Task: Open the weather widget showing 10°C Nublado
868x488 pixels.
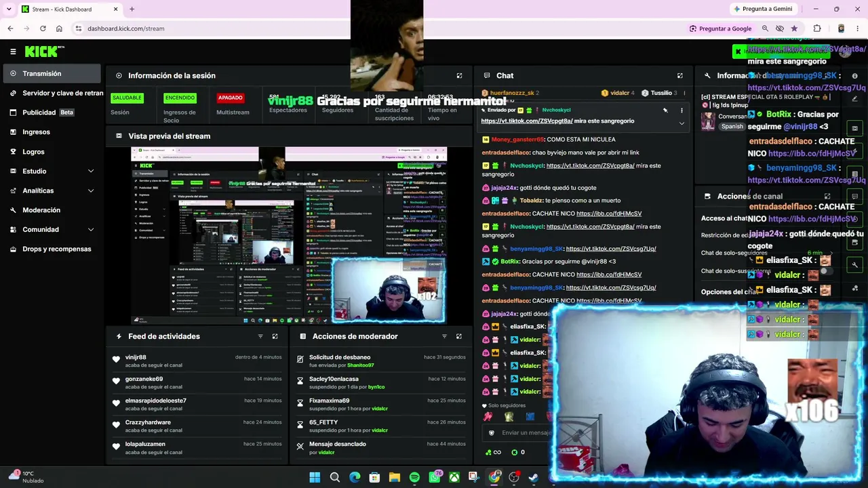Action: (x=26, y=477)
